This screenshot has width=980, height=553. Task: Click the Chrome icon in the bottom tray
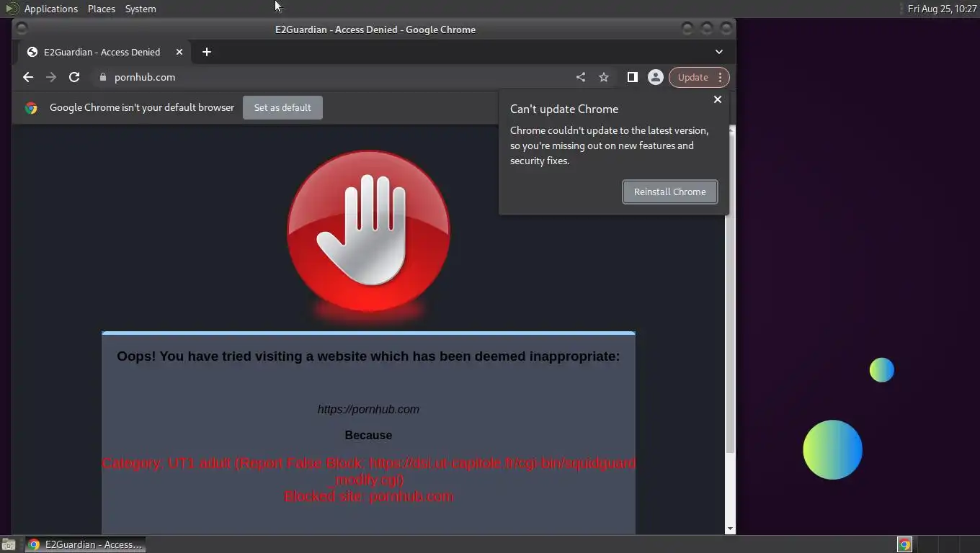click(x=904, y=544)
